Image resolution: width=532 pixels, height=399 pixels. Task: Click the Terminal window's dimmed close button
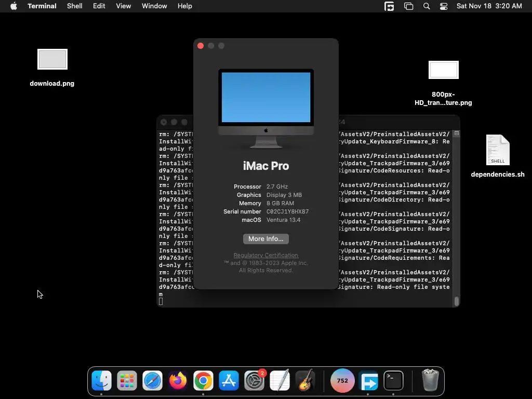164,122
